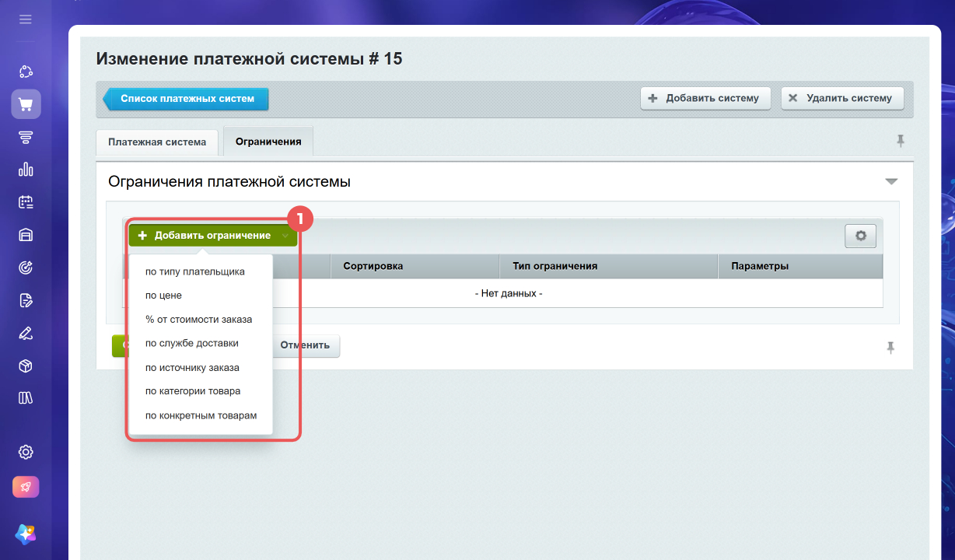Open the calendar icon in the sidebar
Screen dimensions: 955x560
click(26, 202)
